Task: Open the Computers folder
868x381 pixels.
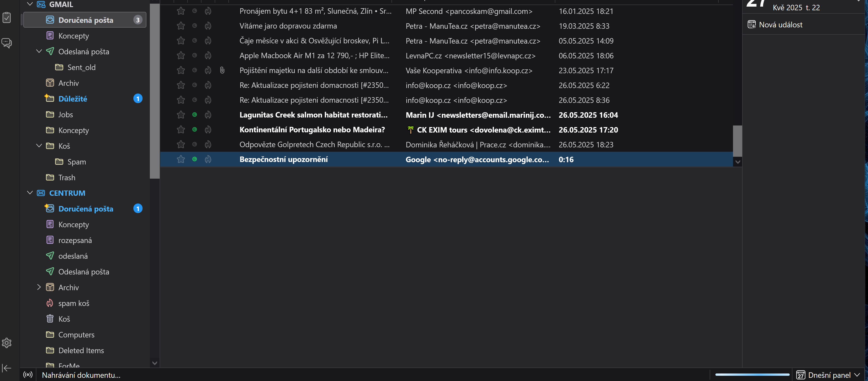Action: [85, 334]
